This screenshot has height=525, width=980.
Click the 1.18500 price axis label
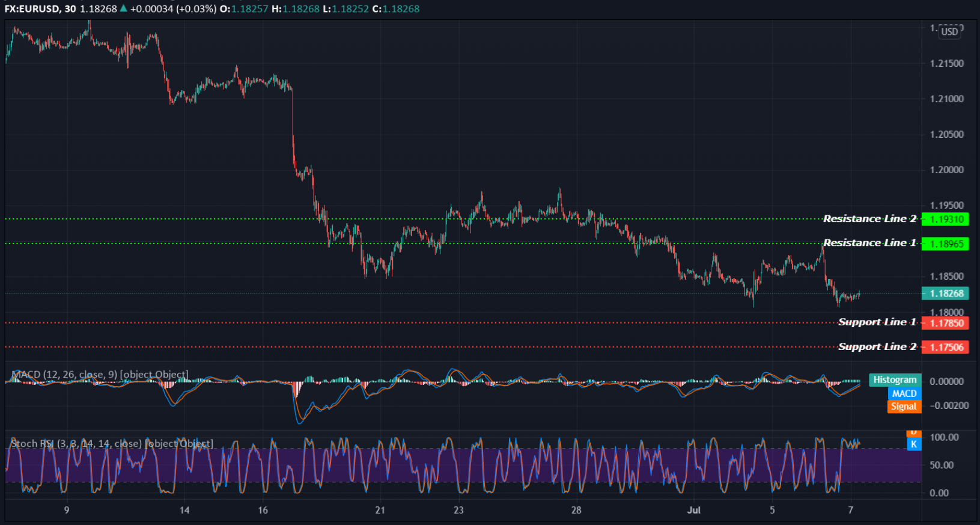(x=947, y=277)
